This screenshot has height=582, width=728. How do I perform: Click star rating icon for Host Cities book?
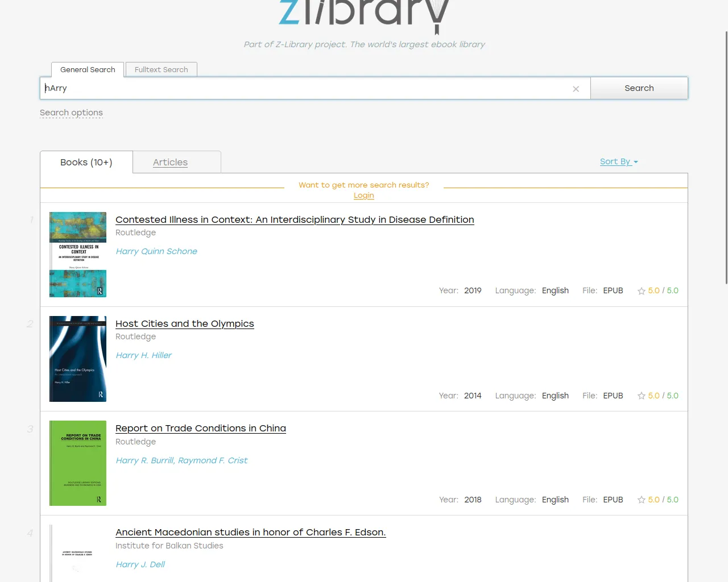pos(641,396)
